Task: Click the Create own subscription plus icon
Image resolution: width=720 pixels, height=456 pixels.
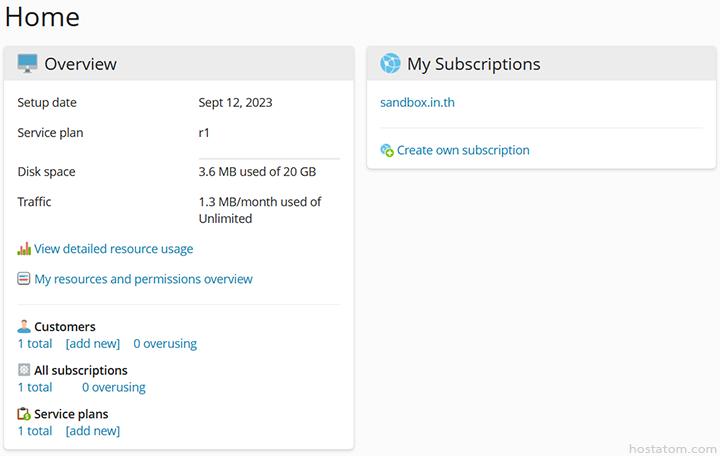Action: (387, 151)
